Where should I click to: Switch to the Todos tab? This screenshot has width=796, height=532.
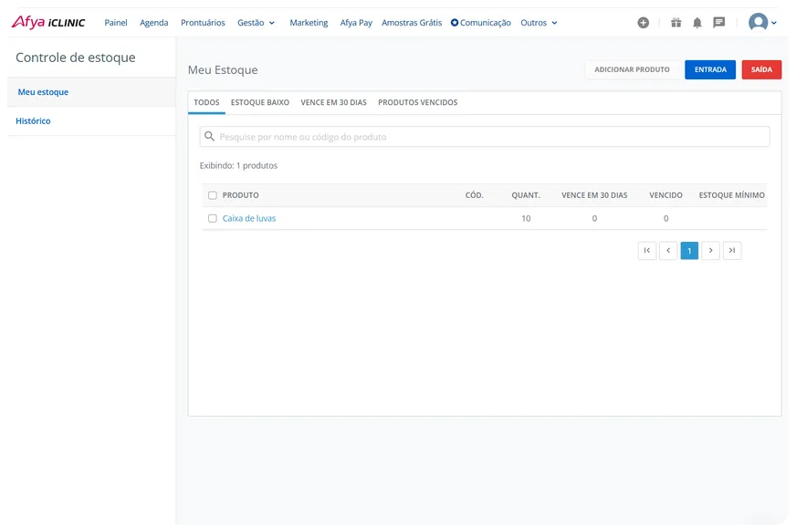206,102
